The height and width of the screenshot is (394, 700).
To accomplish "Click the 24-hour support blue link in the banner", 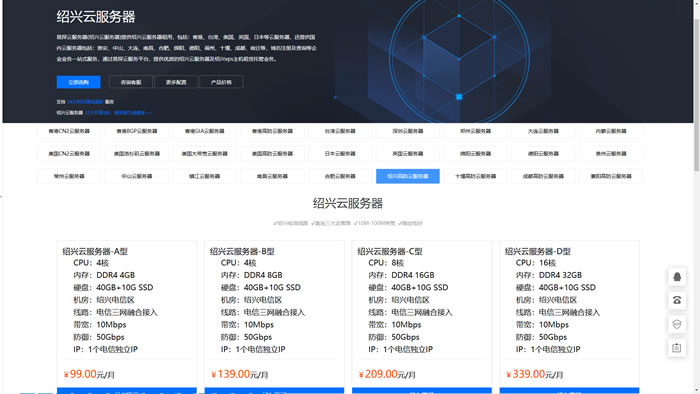I will (85, 102).
